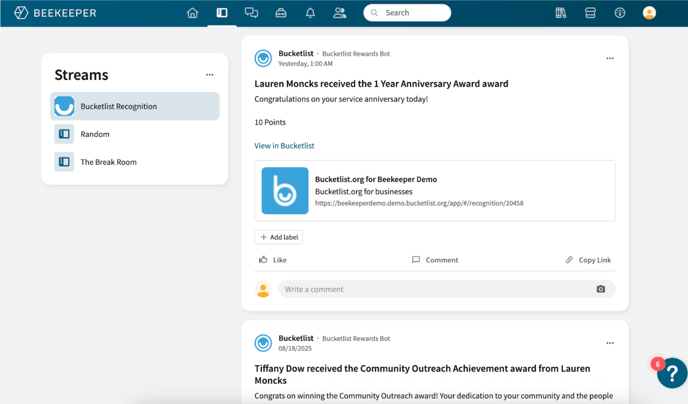Open the accessibility icon
Viewport: 688px width, 404px height.
pyautogui.click(x=620, y=13)
